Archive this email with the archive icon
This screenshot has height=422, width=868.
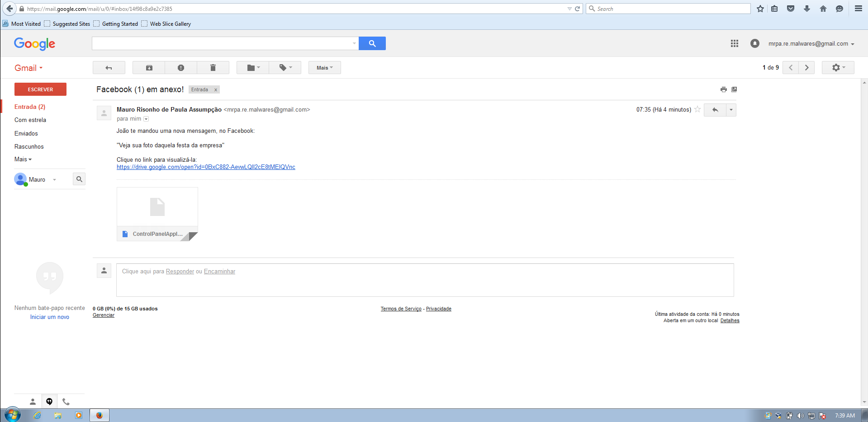click(x=149, y=68)
